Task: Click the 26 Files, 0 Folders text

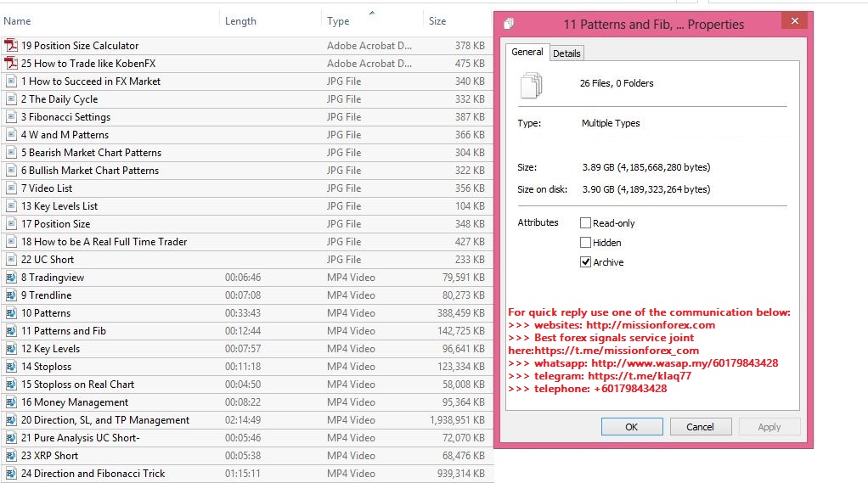Action: (x=617, y=83)
